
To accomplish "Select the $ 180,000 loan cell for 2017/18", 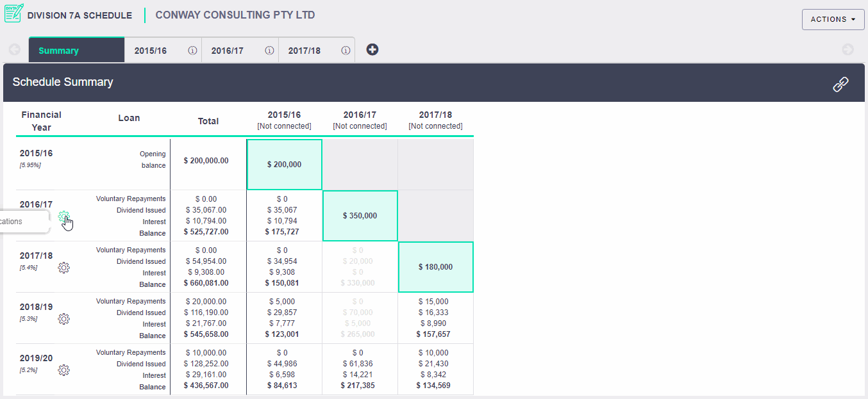I will pos(435,267).
